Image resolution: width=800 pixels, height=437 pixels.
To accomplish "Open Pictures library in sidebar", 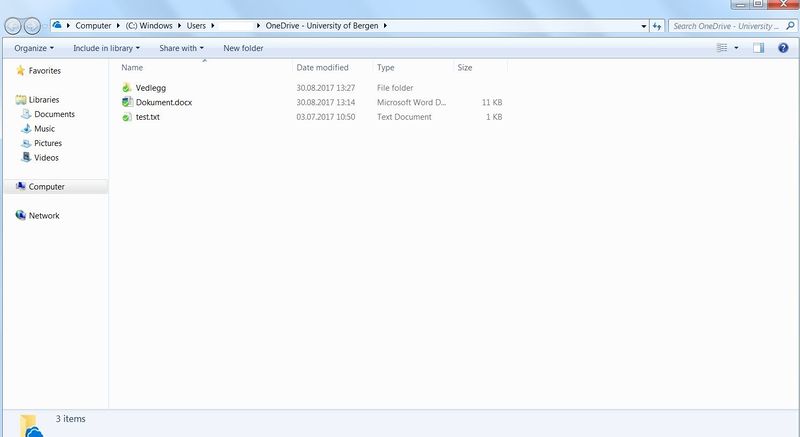I will (x=48, y=143).
